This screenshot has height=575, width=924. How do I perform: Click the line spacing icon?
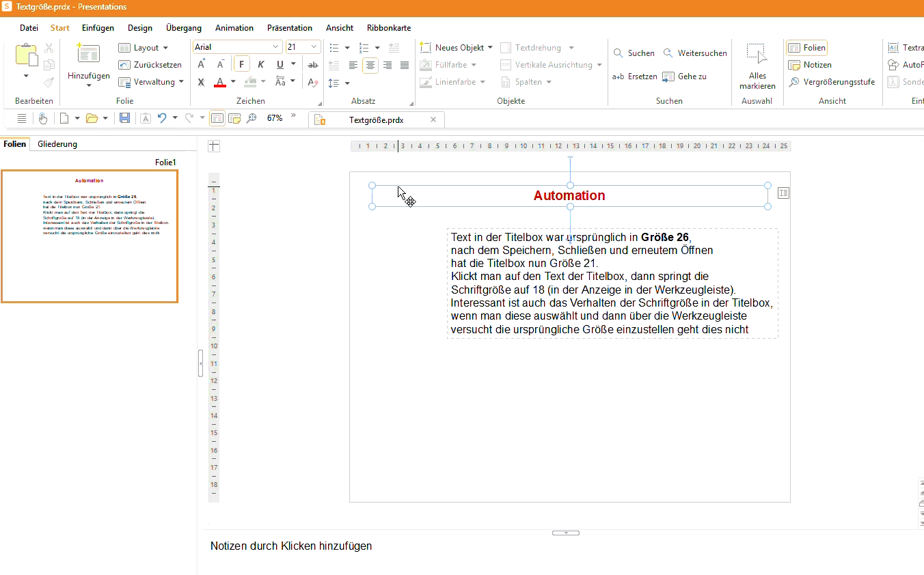pyautogui.click(x=334, y=83)
